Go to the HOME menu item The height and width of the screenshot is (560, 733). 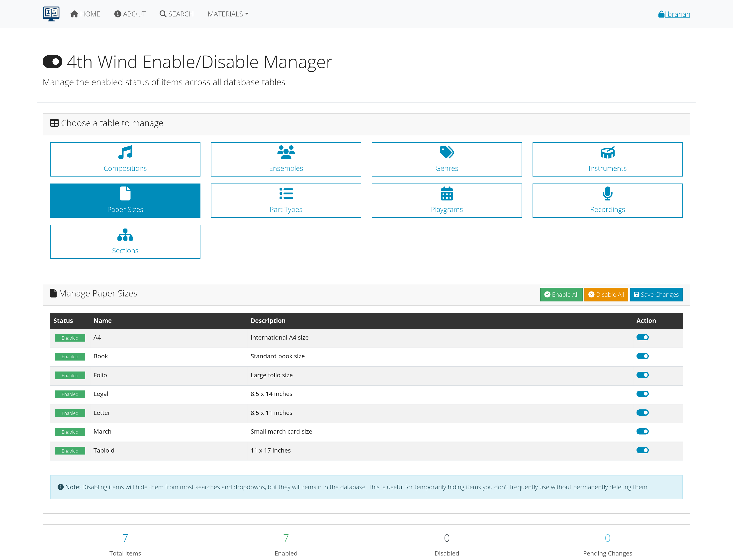[x=85, y=14]
